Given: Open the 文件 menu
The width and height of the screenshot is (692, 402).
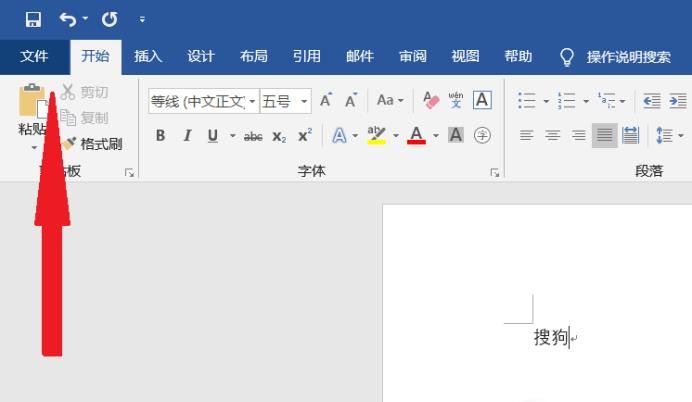Looking at the screenshot, I should (34, 56).
